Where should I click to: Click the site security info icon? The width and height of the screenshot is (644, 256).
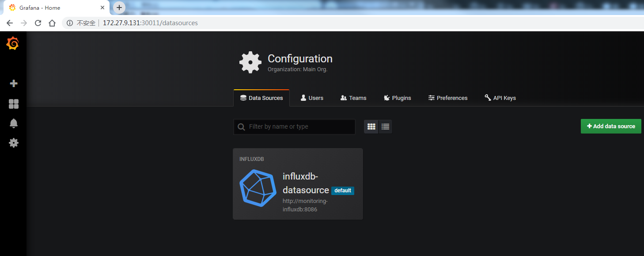click(69, 23)
